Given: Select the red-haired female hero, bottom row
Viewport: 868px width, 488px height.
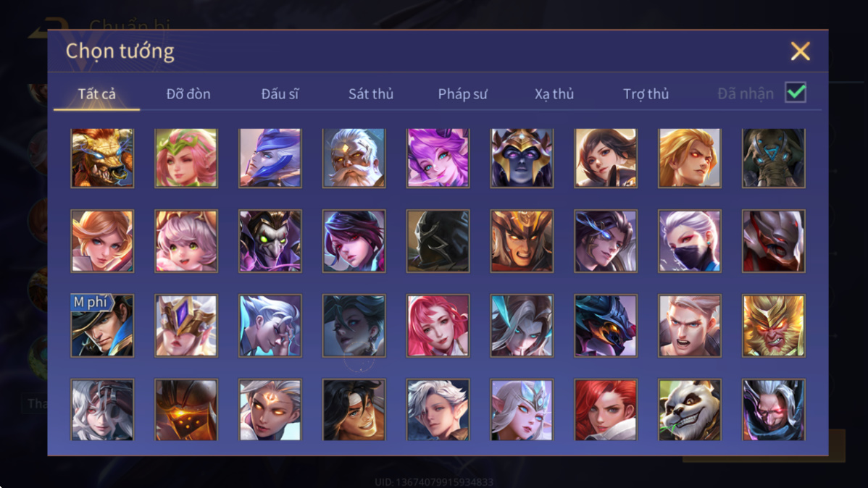Looking at the screenshot, I should click(605, 410).
